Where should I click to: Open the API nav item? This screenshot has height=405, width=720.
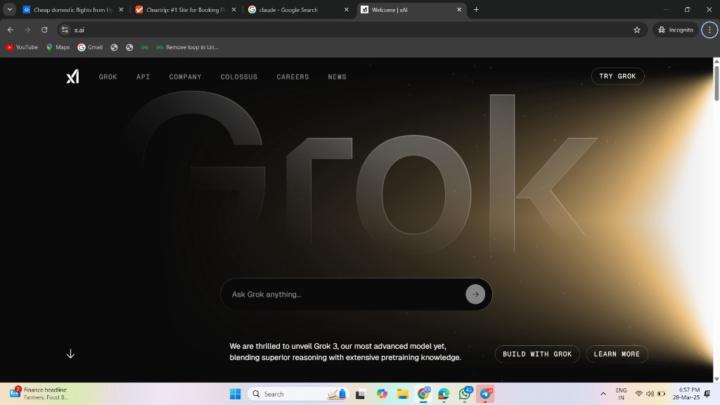tap(143, 77)
